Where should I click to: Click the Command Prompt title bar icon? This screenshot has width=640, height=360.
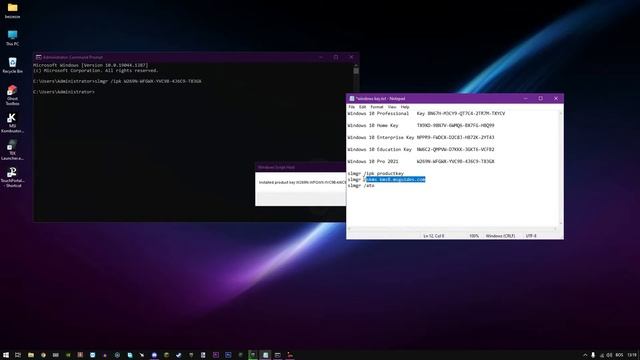click(x=38, y=58)
